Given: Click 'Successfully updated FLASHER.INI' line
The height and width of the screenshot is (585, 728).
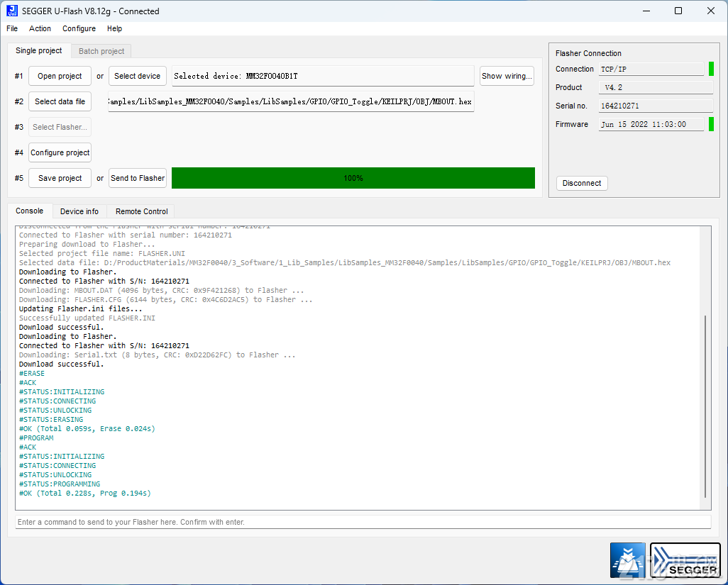Looking at the screenshot, I should pyautogui.click(x=87, y=318).
